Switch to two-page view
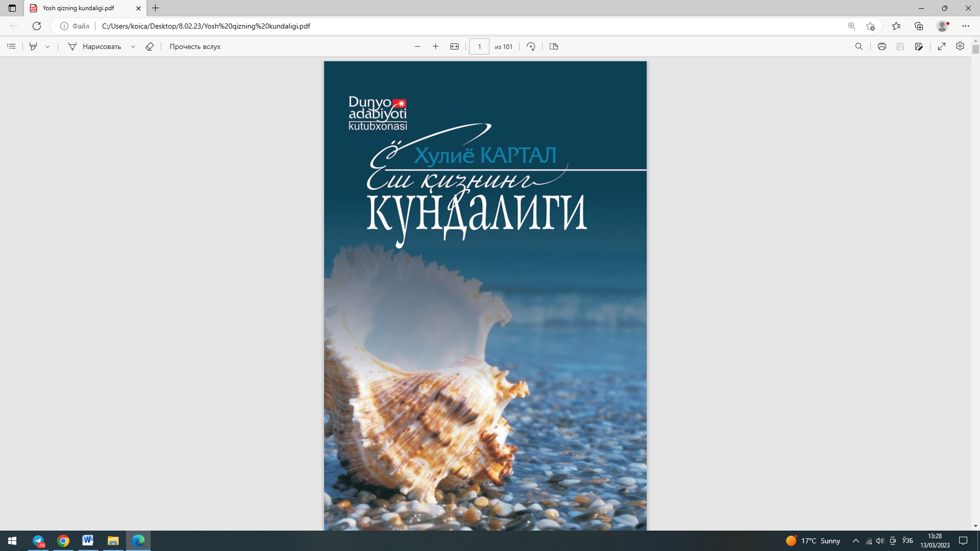Screen dimensions: 980x551 553,46
